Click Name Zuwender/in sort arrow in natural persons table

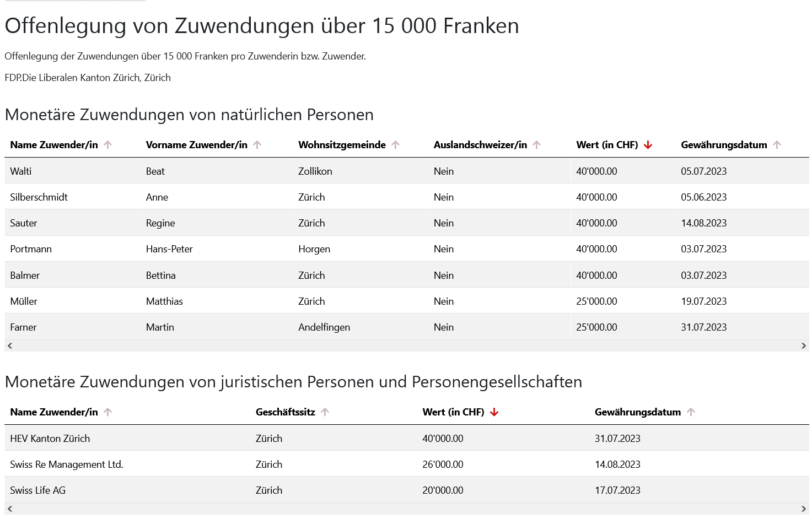tap(107, 145)
